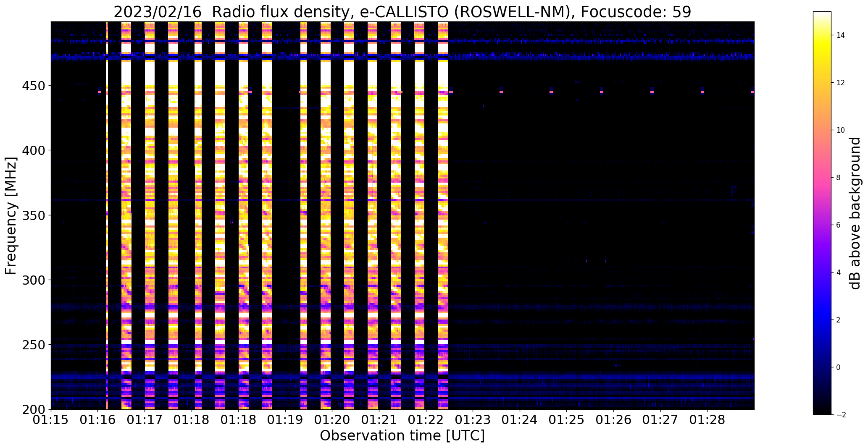The width and height of the screenshot is (868, 448).
Task: Click the colorbar gradient strip
Action: [822, 213]
